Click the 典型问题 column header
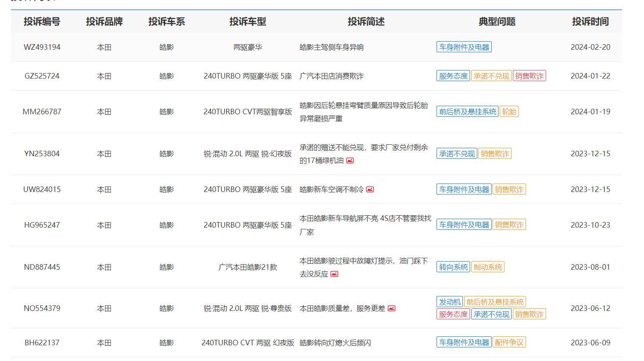644x361 pixels. coord(497,22)
